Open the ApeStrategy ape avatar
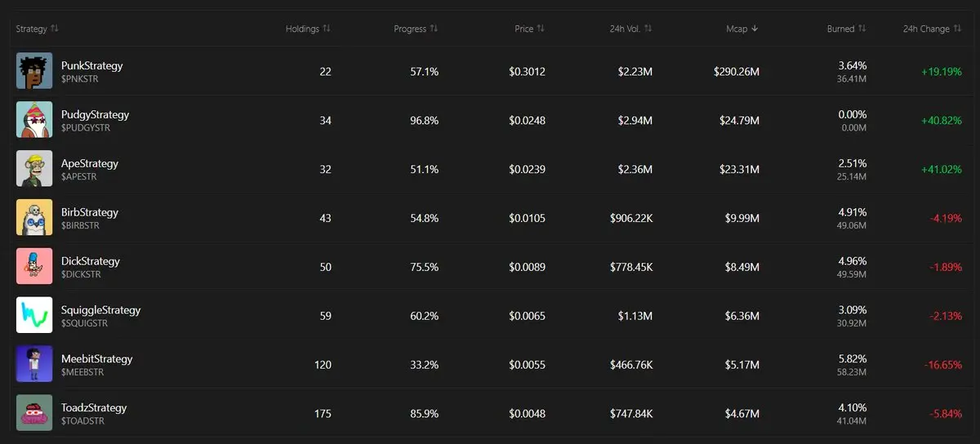 [34, 169]
